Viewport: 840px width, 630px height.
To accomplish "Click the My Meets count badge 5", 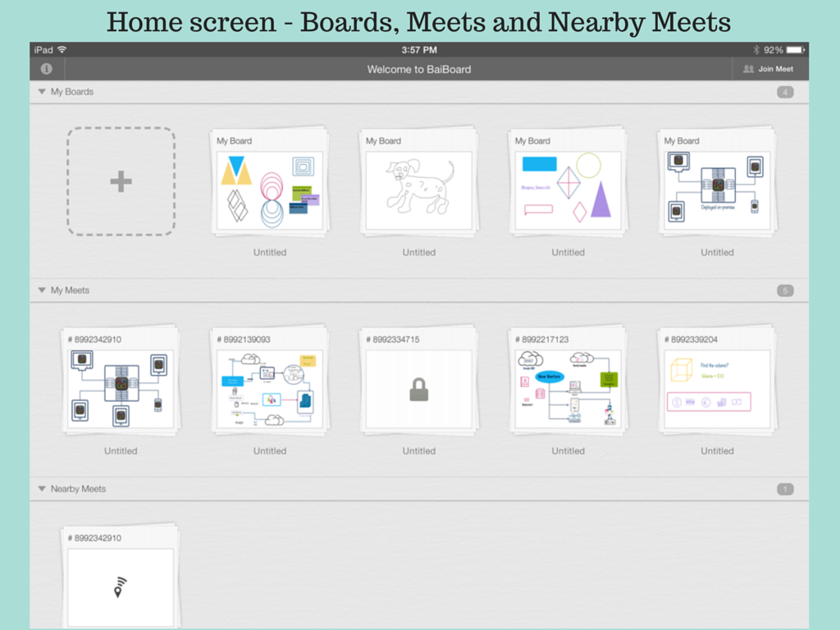I will (x=785, y=291).
